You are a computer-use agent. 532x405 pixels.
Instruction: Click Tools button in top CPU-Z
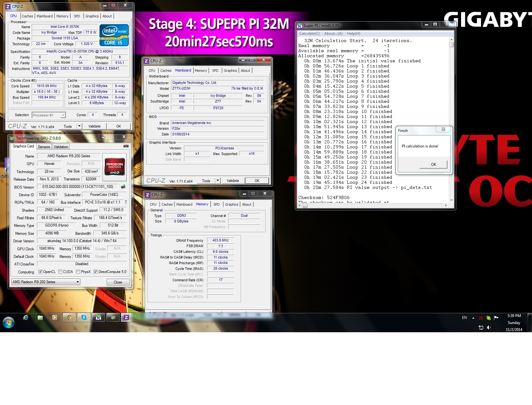(68, 126)
